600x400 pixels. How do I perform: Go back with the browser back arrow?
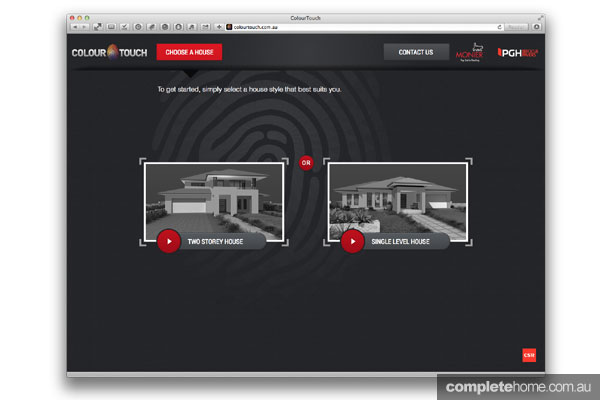(x=75, y=27)
